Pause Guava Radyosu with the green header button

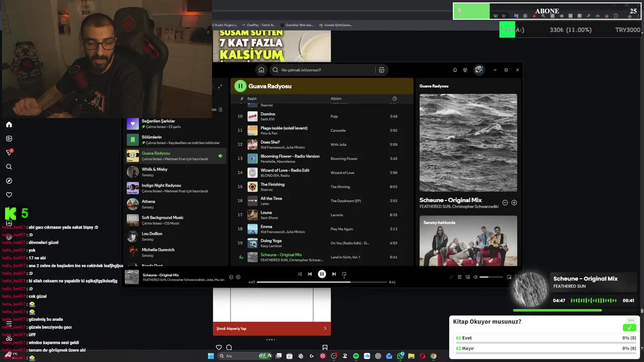(x=240, y=86)
